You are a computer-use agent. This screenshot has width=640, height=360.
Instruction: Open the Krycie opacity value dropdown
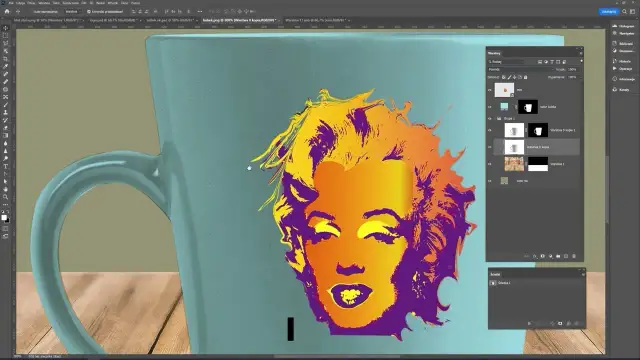coord(573,69)
